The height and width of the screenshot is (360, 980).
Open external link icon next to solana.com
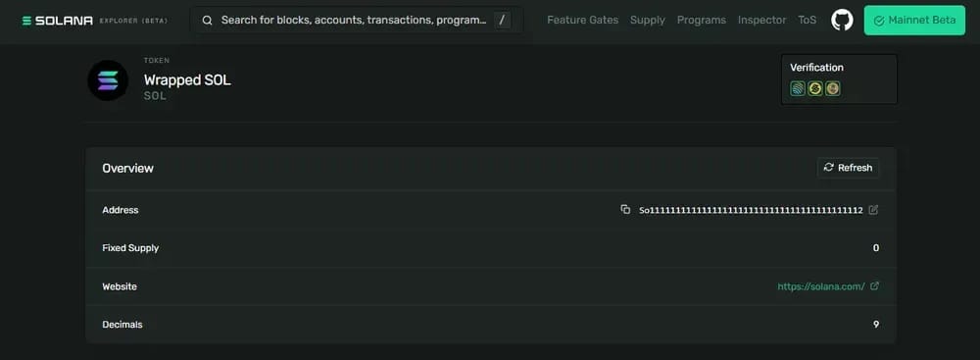pyautogui.click(x=874, y=286)
